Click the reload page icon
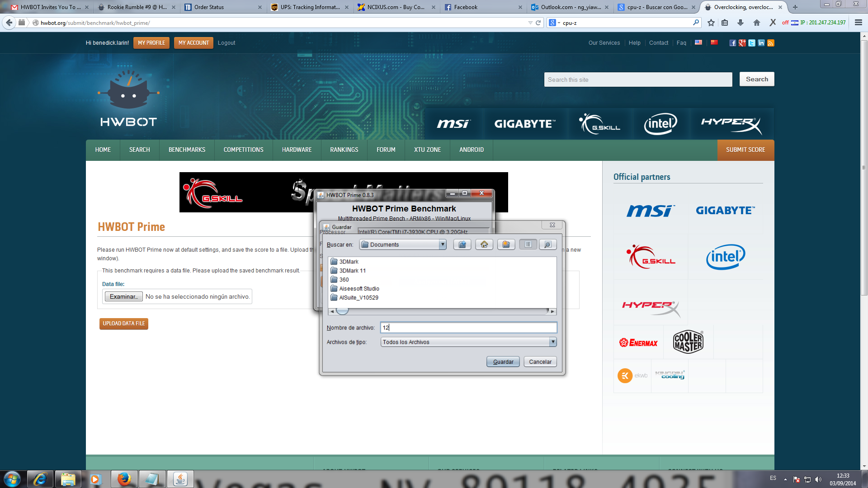This screenshot has height=488, width=868. click(x=538, y=23)
